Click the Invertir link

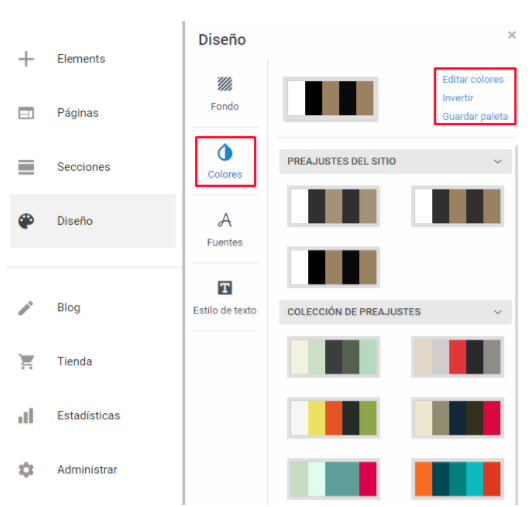click(458, 98)
